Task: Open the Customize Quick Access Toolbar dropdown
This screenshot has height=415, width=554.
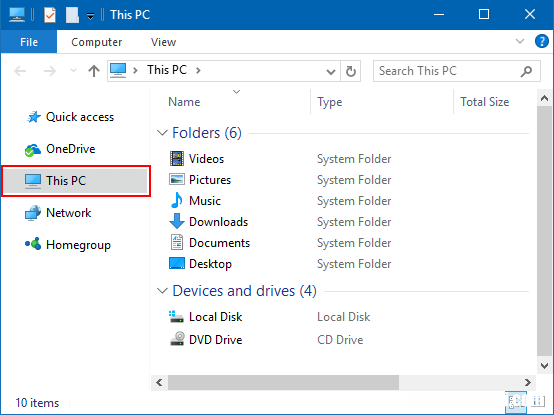Action: click(90, 16)
